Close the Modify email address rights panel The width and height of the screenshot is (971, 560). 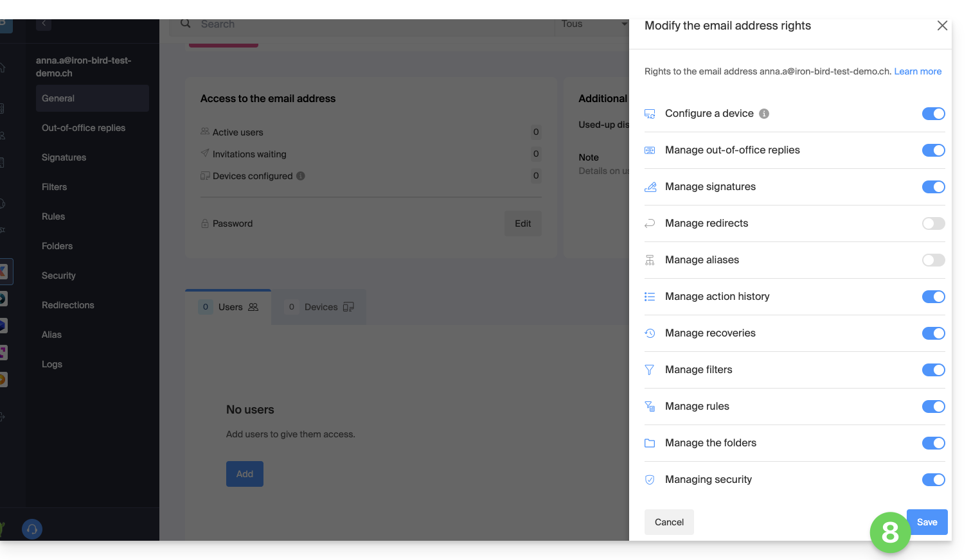942,26
